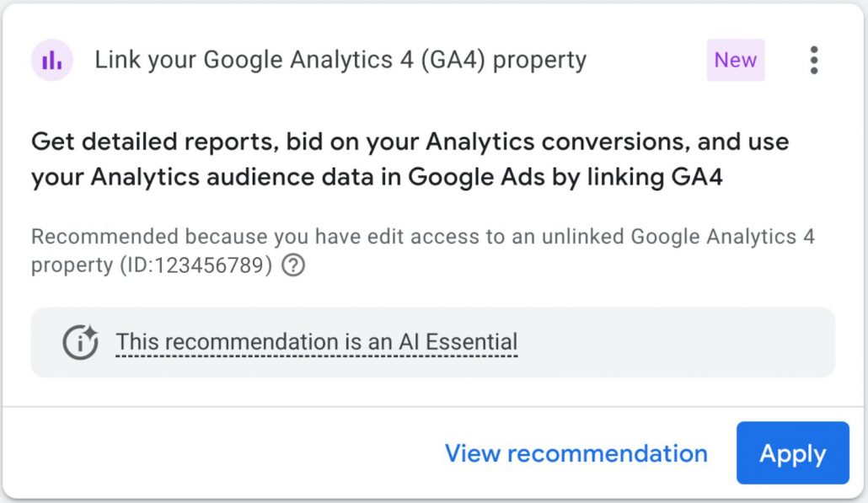Click the gray AI Essential banner box
Screen dimensions: 868x503
674,342
